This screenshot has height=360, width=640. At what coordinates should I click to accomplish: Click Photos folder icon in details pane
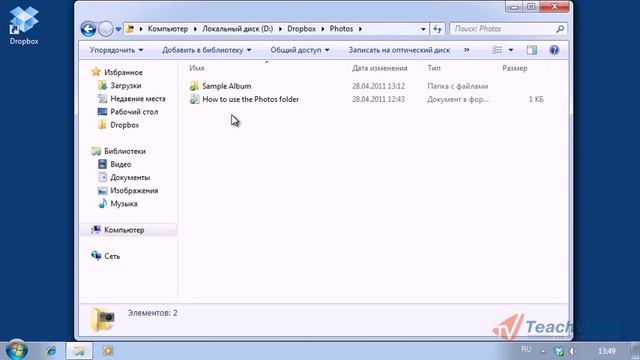coord(102,319)
